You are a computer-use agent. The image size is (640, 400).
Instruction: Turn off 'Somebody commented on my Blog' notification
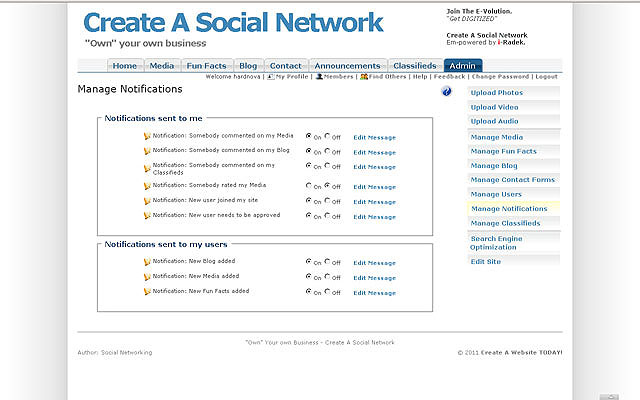pyautogui.click(x=327, y=152)
